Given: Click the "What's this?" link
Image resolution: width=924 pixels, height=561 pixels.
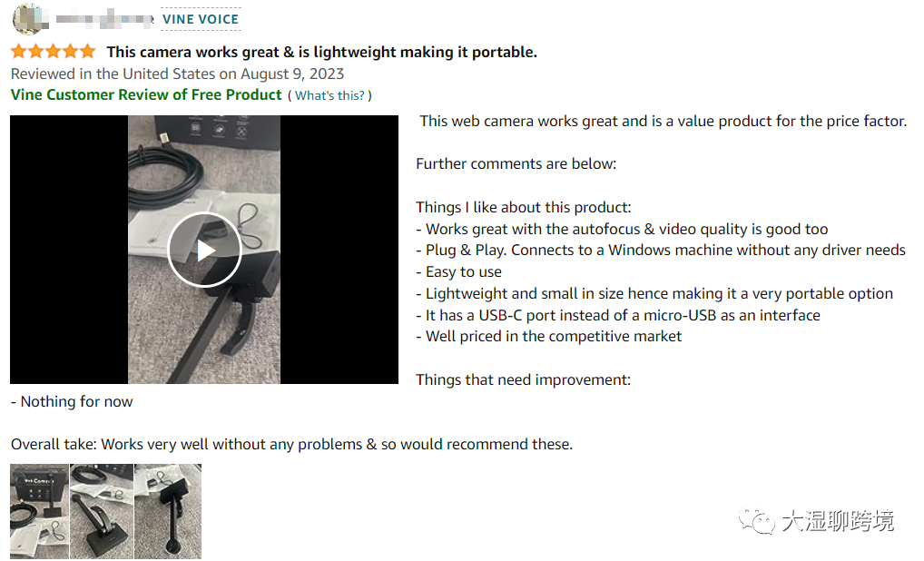Looking at the screenshot, I should click(330, 95).
